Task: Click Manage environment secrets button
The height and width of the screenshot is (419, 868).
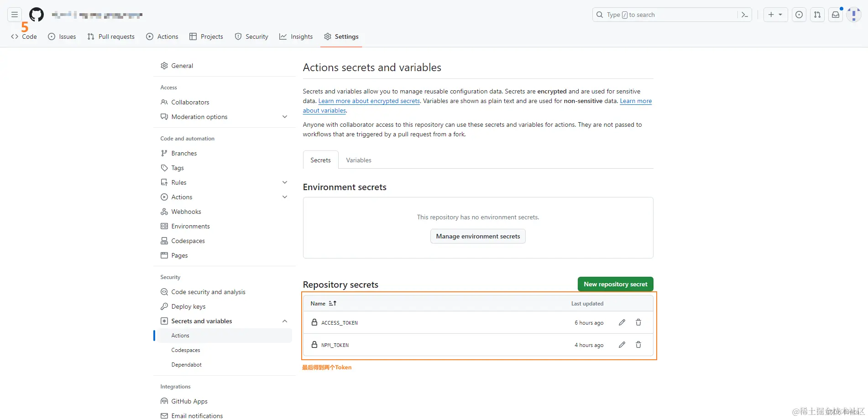Action: pyautogui.click(x=478, y=236)
